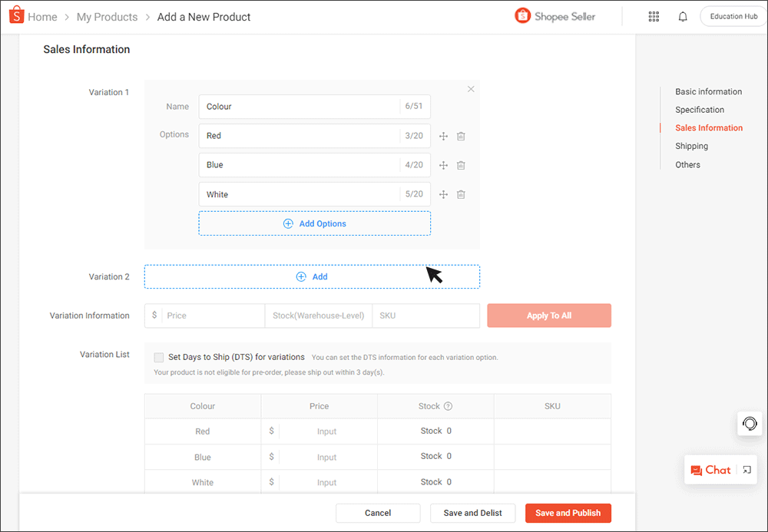Click SKU cell in Red row
Image resolution: width=768 pixels, height=532 pixels.
point(552,431)
